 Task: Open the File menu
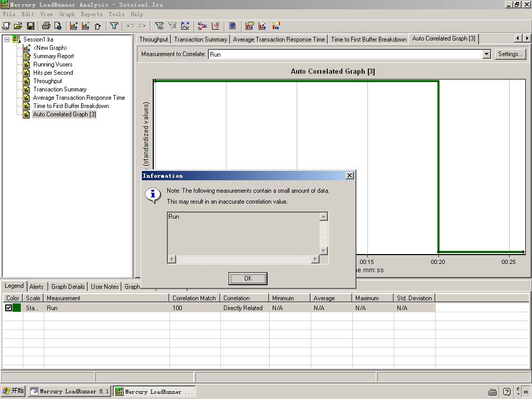[x=9, y=14]
